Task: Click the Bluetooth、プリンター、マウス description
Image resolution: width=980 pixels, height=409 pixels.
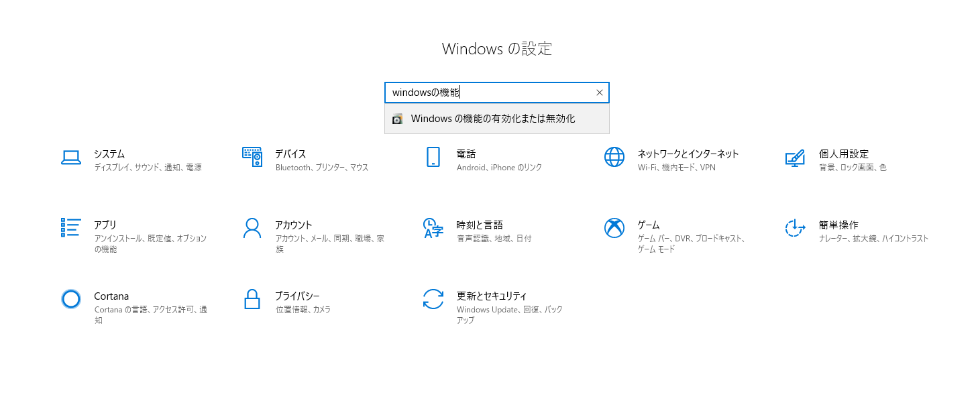Action: (322, 168)
